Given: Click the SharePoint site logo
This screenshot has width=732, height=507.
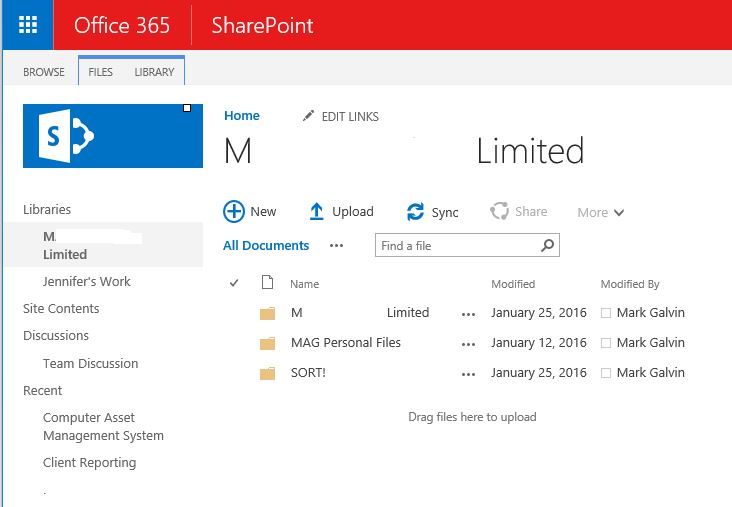Looking at the screenshot, I should click(113, 136).
